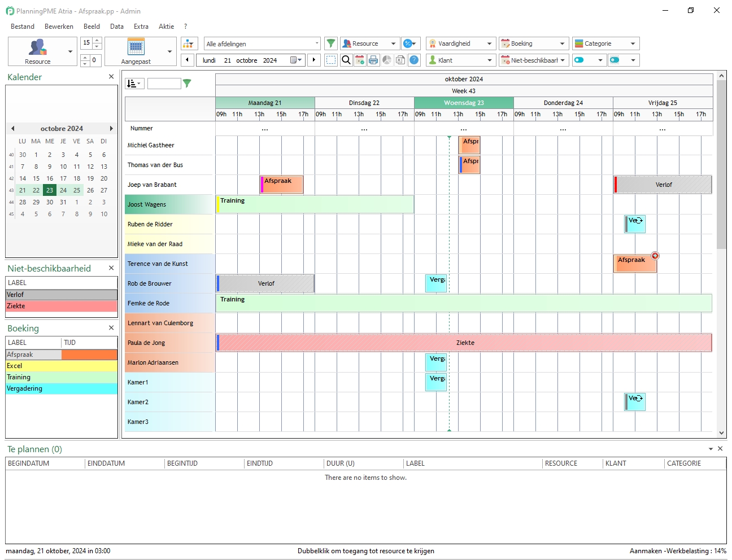Click the sort order icon above resources
This screenshot has width=732, height=560.
click(134, 84)
